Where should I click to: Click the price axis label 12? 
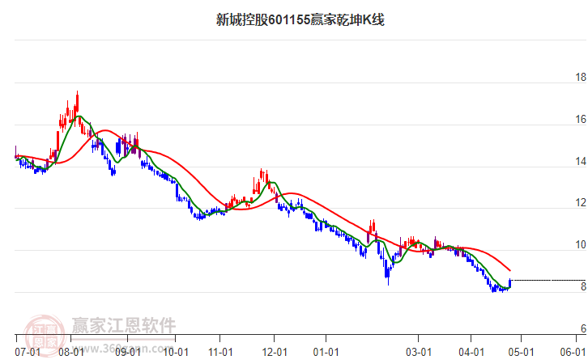coord(581,202)
